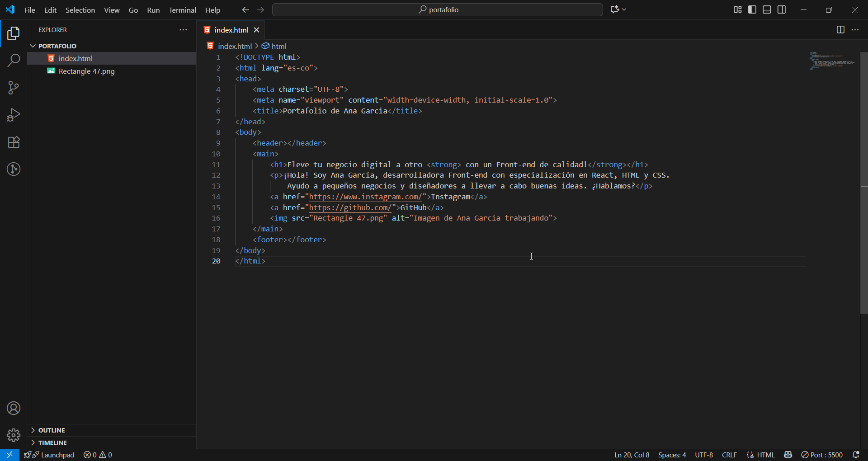Image resolution: width=868 pixels, height=461 pixels.
Task: Toggle Primary Side Bar visibility
Action: [x=752, y=9]
